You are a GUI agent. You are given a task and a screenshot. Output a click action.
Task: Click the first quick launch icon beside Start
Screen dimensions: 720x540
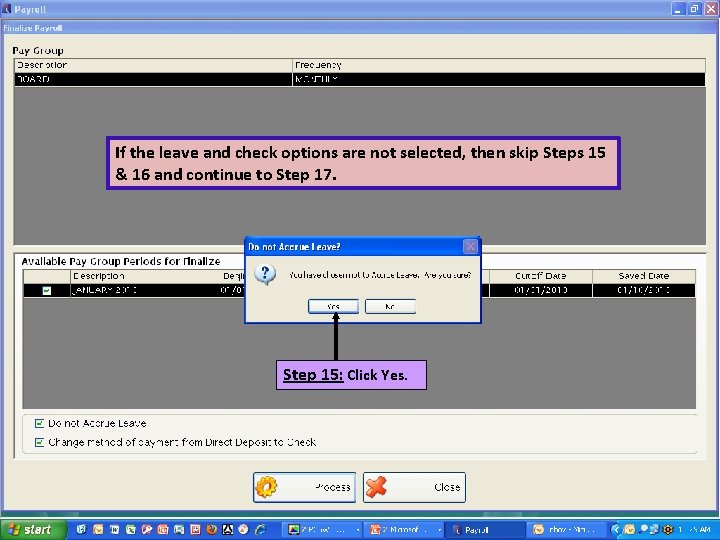[82, 530]
